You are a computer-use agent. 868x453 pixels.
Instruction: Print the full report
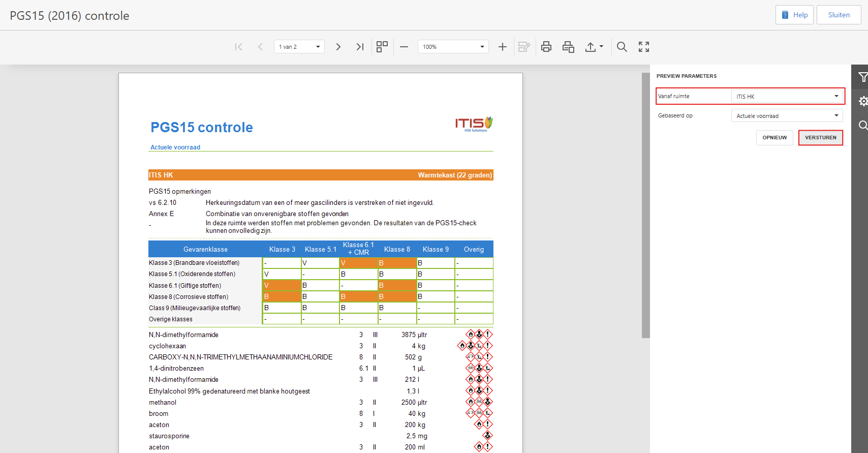click(x=546, y=47)
